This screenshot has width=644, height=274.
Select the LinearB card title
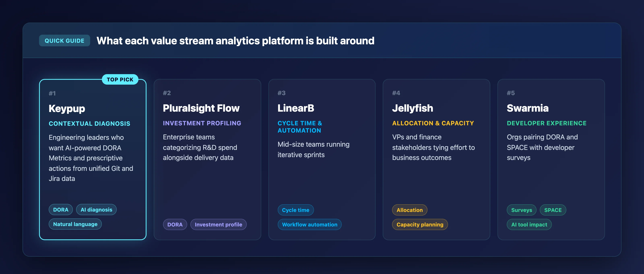296,108
